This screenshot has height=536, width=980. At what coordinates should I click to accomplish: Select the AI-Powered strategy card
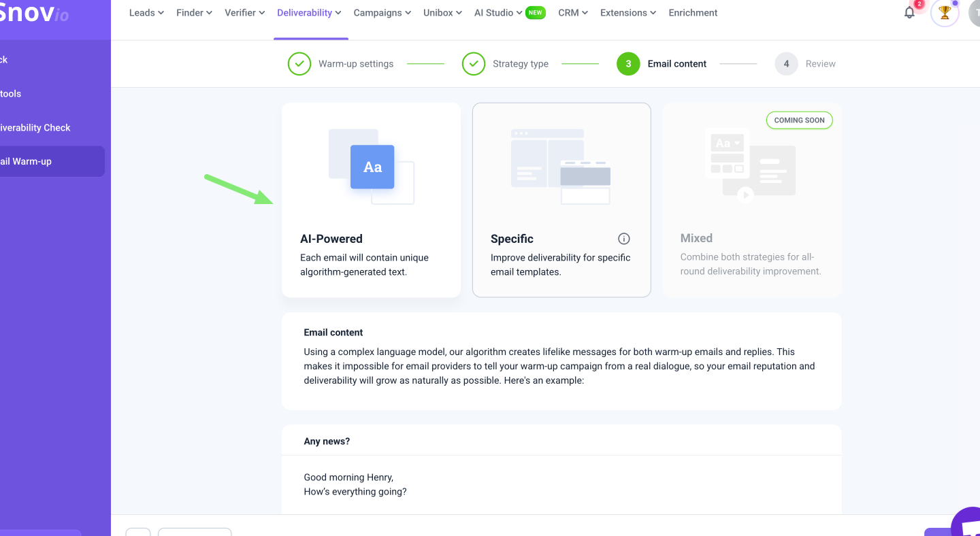point(372,200)
